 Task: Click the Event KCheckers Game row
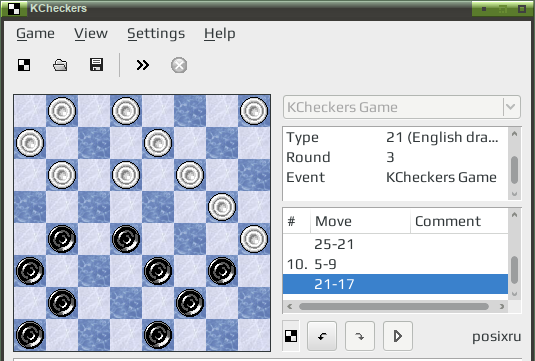(x=395, y=177)
